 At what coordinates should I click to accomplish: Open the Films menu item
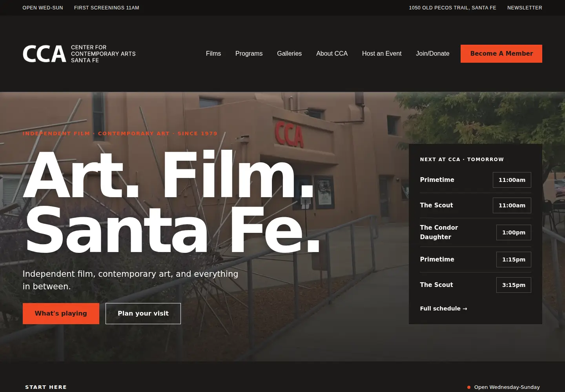pos(213,54)
